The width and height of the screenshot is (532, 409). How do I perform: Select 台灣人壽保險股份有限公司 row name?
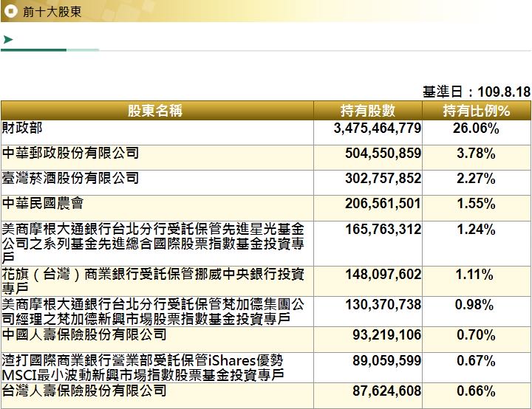click(x=84, y=391)
